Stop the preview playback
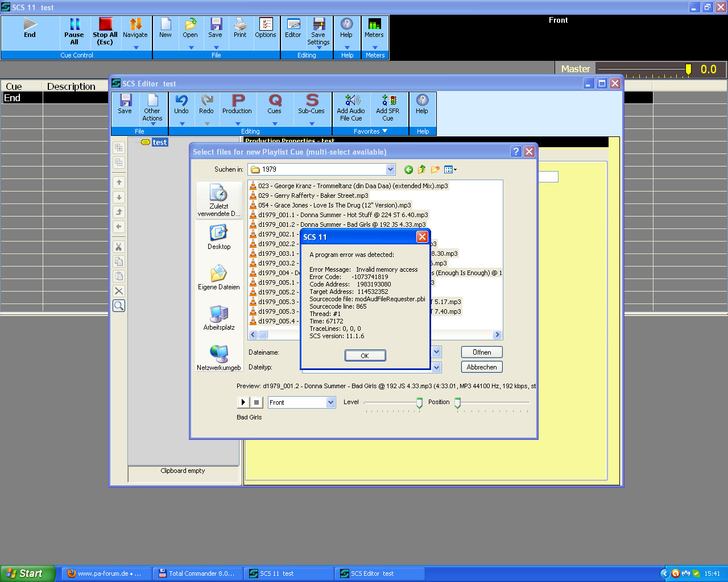Image resolution: width=728 pixels, height=582 pixels. click(257, 402)
